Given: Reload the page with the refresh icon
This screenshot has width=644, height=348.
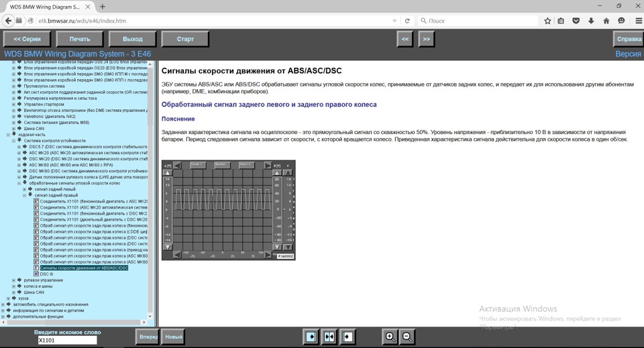Looking at the screenshot, I should tap(407, 21).
